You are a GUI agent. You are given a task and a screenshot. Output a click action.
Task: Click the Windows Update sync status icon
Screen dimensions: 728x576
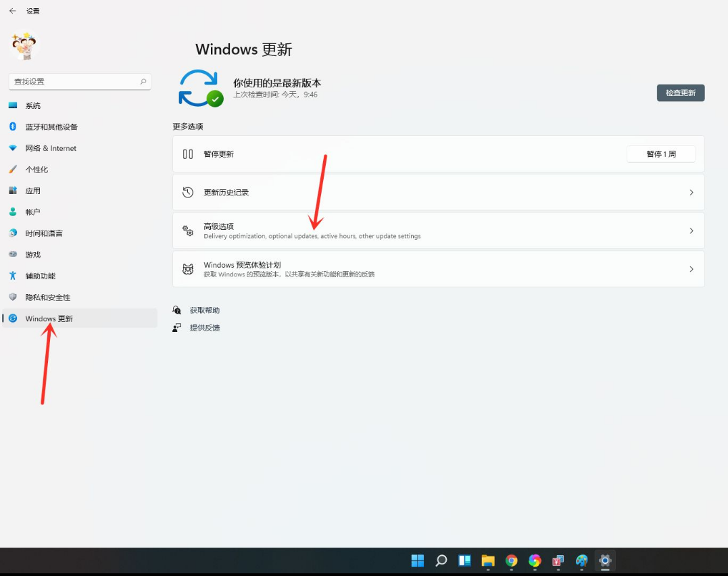tap(200, 89)
